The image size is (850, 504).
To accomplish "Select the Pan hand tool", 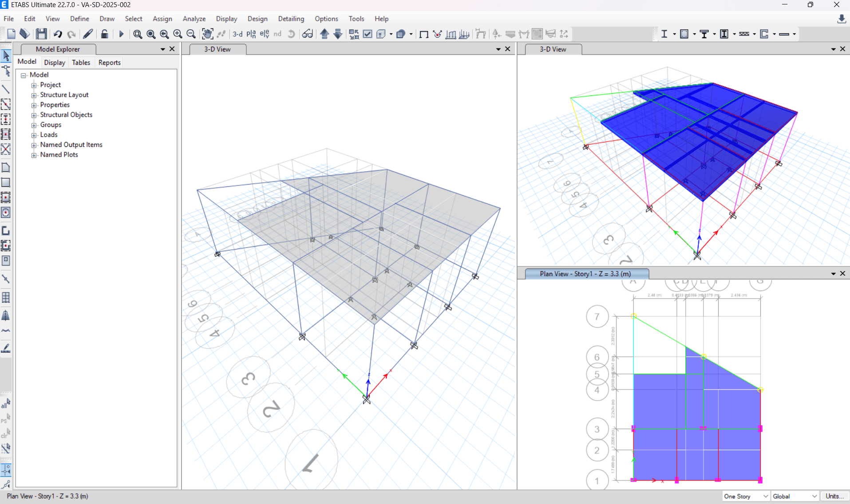I will point(207,34).
